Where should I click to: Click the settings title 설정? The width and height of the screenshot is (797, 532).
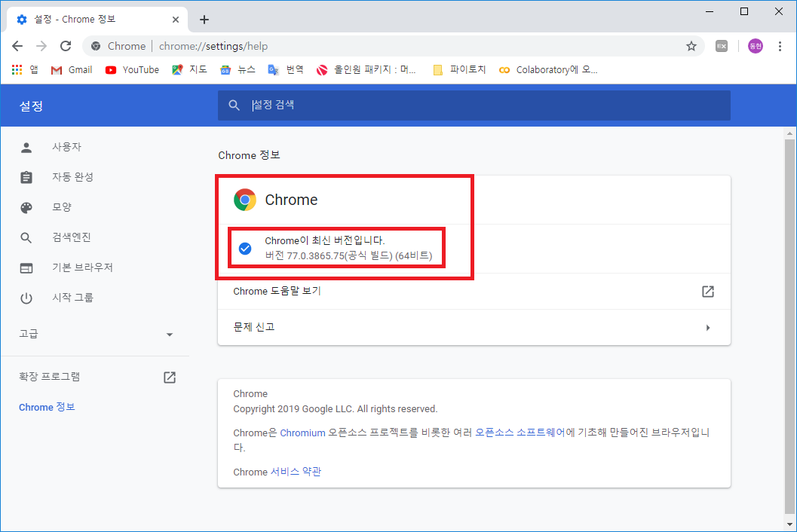31,105
